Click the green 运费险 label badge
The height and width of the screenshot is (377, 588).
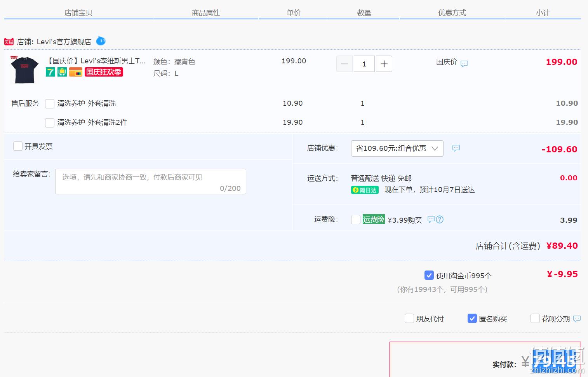pyautogui.click(x=374, y=219)
